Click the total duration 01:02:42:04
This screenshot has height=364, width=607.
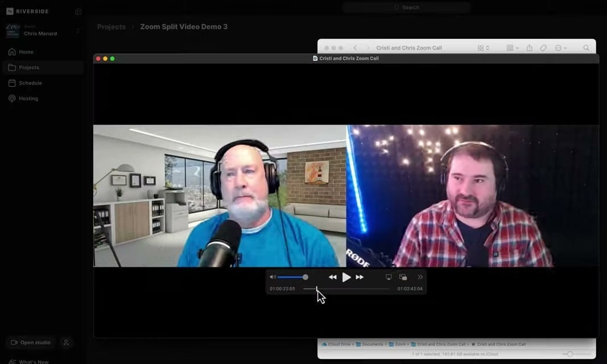[410, 288]
